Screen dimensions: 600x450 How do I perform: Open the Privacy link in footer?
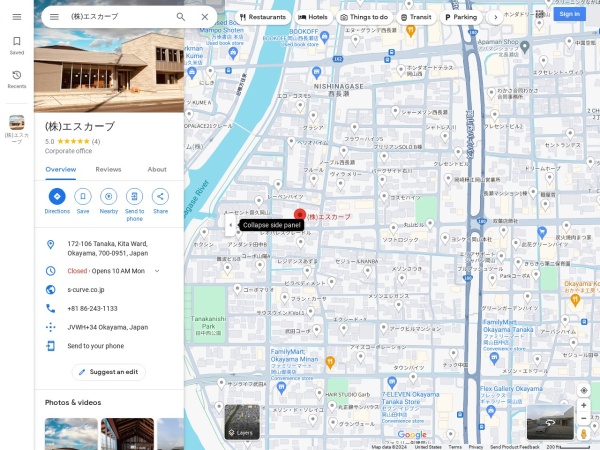point(476,447)
